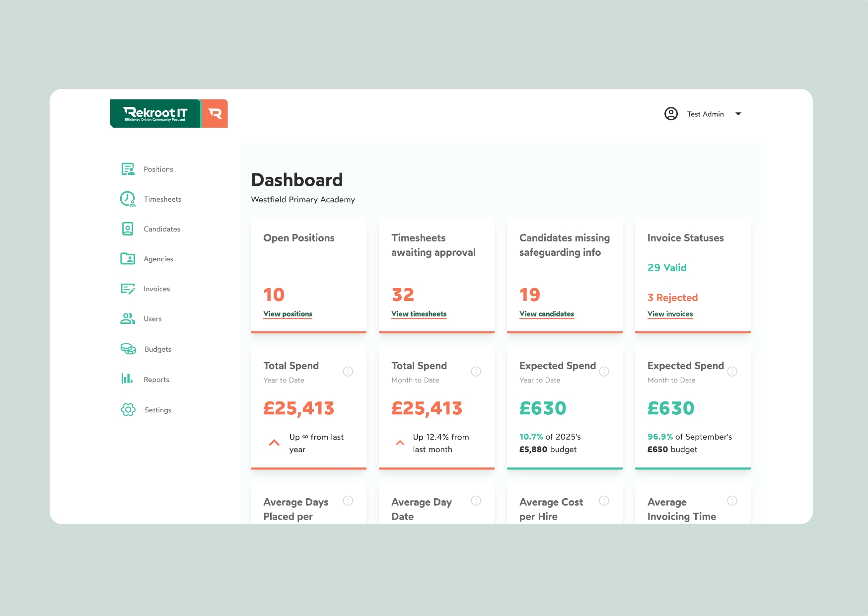Click the Average Cost per Hire card title
The height and width of the screenshot is (616, 868).
point(551,509)
